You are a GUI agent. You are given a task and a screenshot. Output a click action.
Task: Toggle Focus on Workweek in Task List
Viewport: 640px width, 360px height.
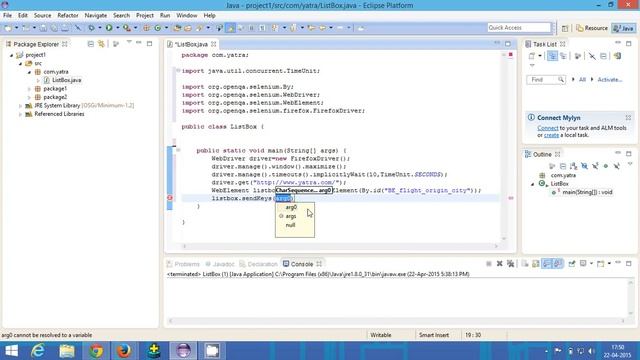tap(578, 56)
